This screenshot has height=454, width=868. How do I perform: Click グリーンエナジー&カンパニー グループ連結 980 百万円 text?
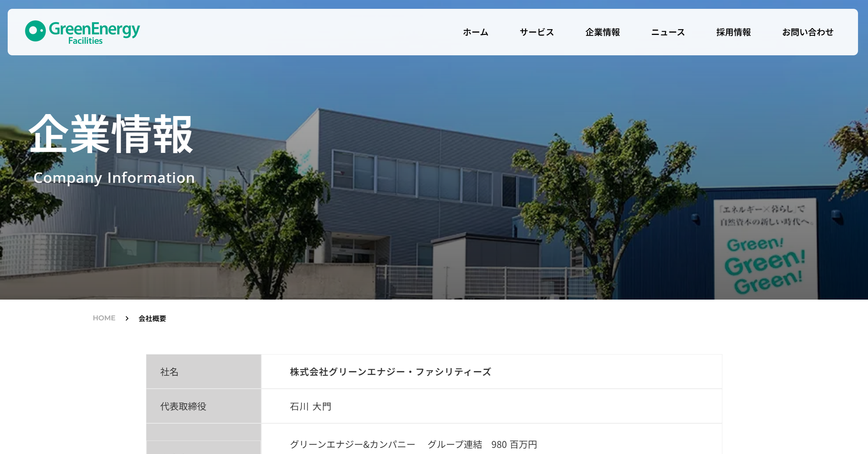tap(413, 444)
